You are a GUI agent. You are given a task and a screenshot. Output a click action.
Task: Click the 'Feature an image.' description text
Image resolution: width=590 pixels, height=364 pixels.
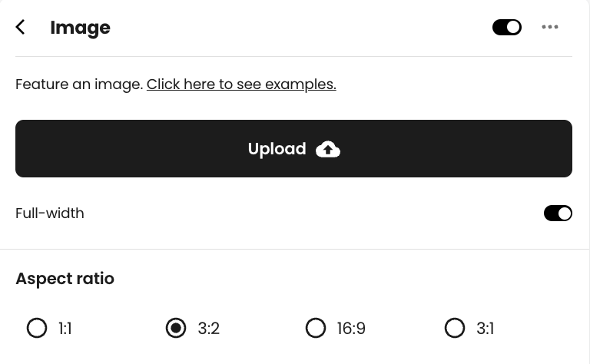79,84
